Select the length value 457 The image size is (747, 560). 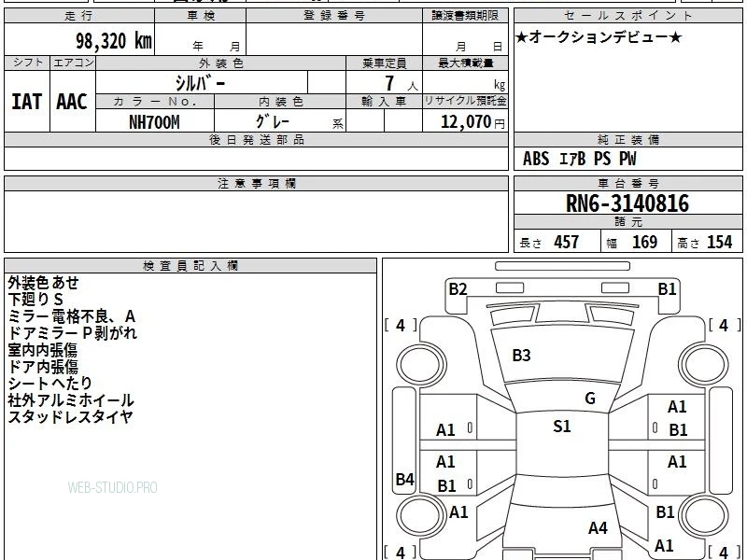pyautogui.click(x=567, y=242)
